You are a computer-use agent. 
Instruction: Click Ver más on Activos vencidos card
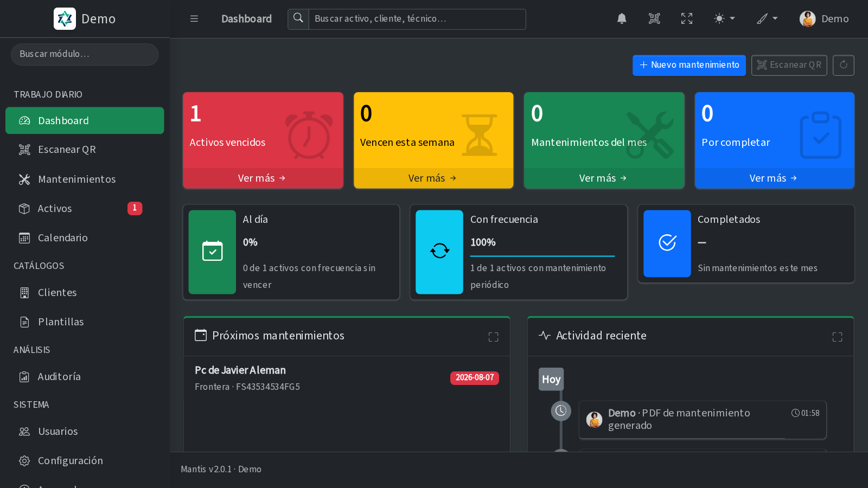tap(263, 178)
